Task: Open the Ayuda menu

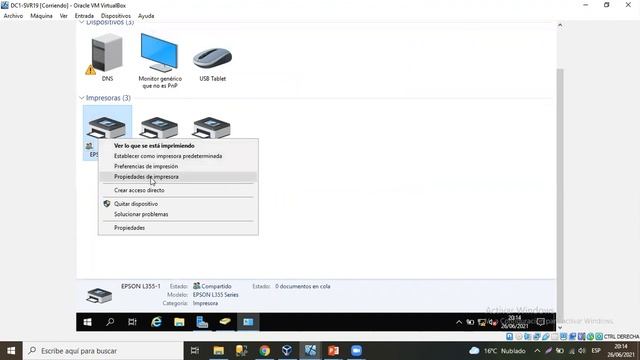Action: [x=146, y=16]
